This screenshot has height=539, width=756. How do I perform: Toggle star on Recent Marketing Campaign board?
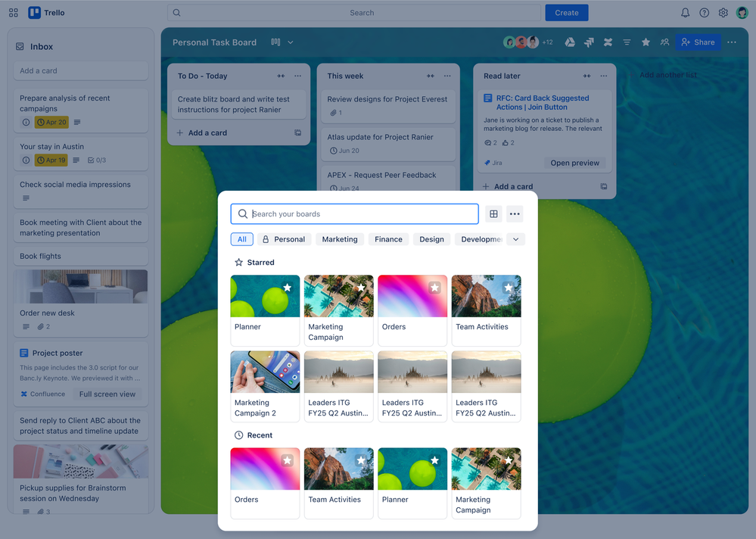point(509,460)
